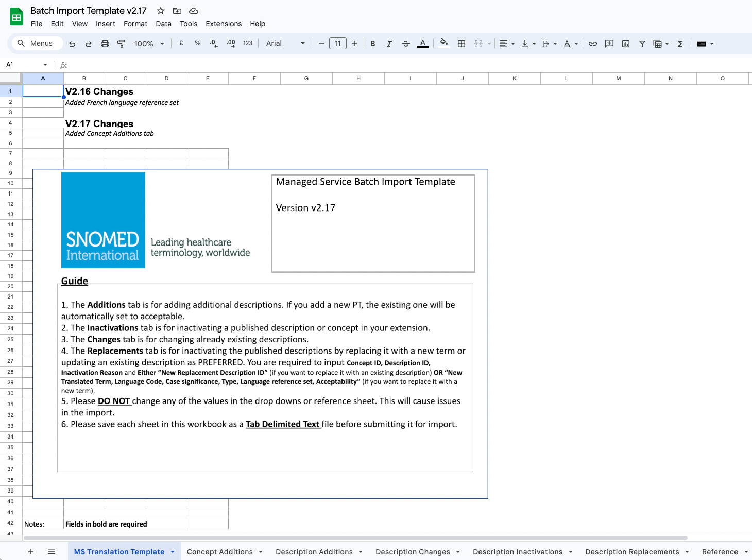This screenshot has height=560, width=752.
Task: Open the Edit menu
Action: [57, 24]
